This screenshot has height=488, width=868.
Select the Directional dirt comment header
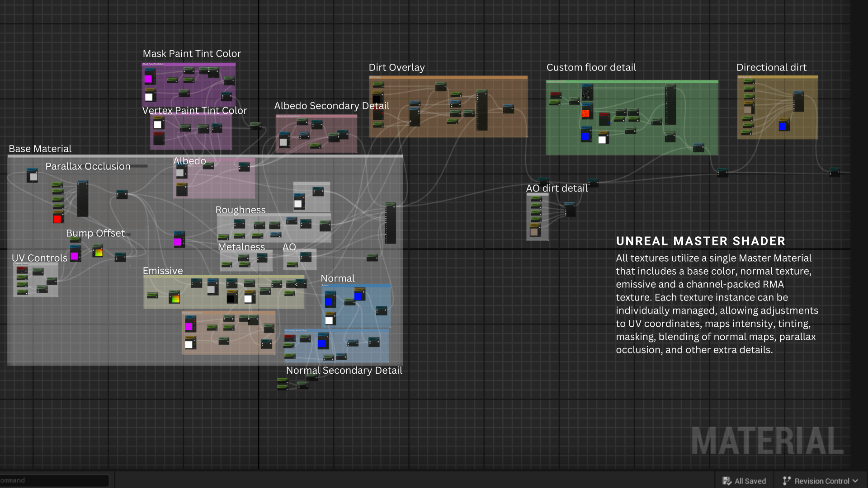point(771,68)
